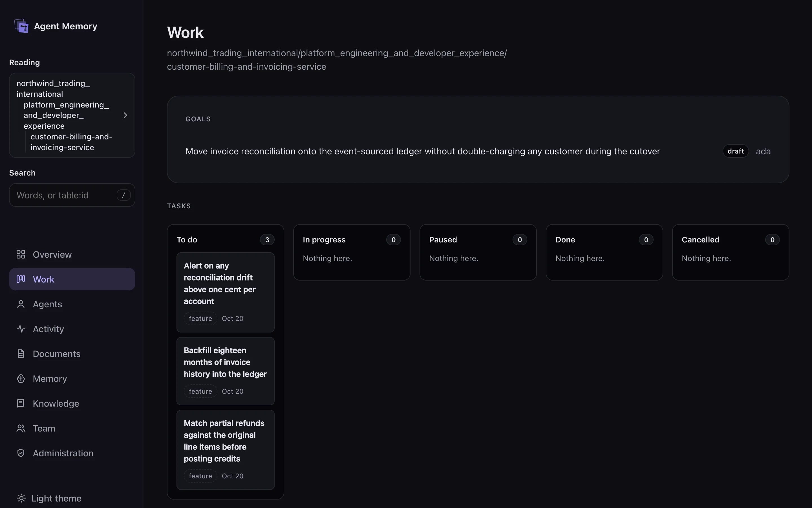Open the Administration shield icon
The image size is (812, 508).
(21, 453)
